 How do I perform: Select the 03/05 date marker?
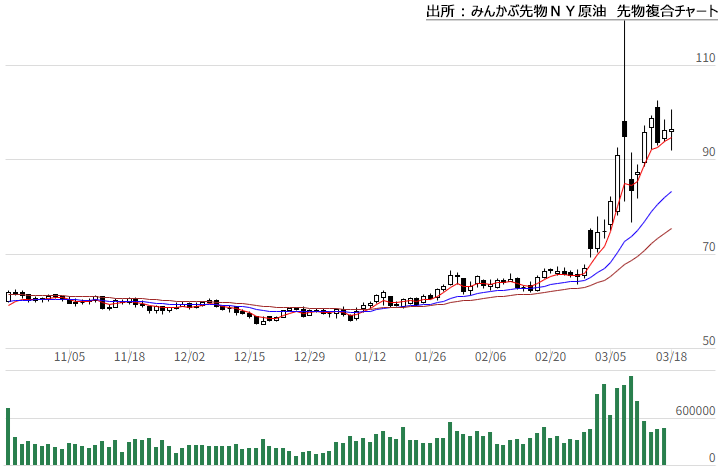point(610,356)
